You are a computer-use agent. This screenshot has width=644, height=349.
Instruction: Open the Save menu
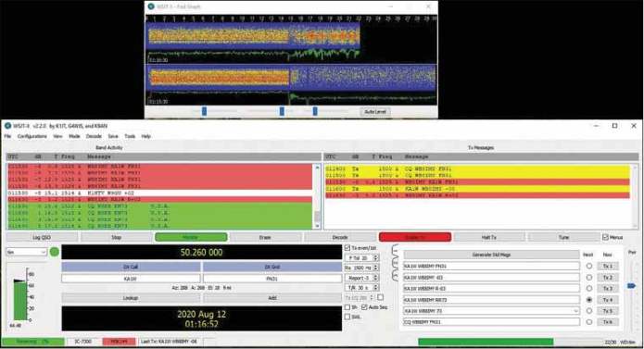pyautogui.click(x=113, y=136)
